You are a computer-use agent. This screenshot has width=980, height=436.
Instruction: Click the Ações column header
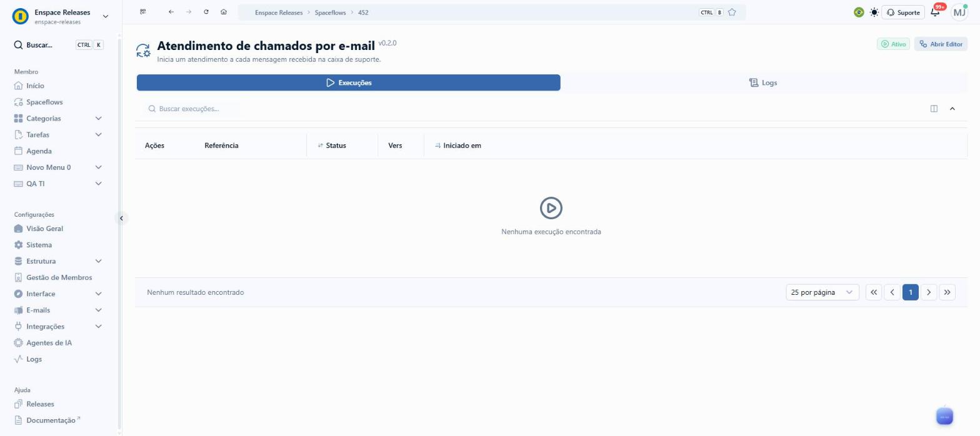pos(154,146)
